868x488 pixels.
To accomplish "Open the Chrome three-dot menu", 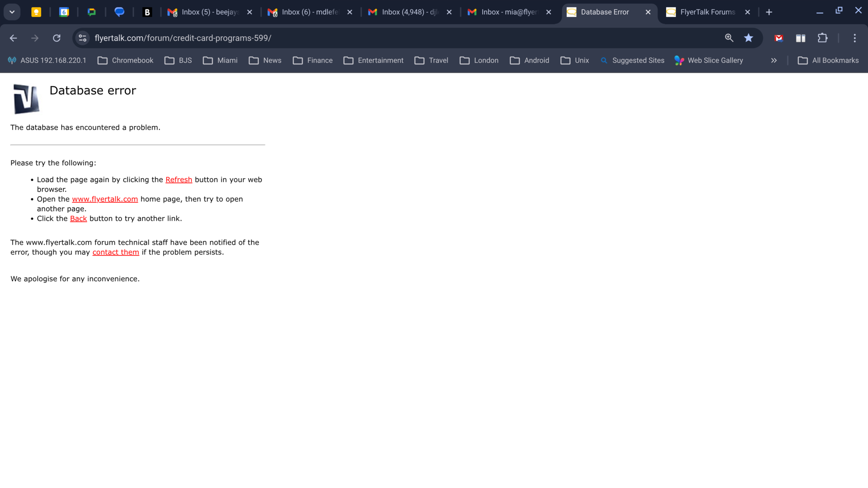I will 855,38.
